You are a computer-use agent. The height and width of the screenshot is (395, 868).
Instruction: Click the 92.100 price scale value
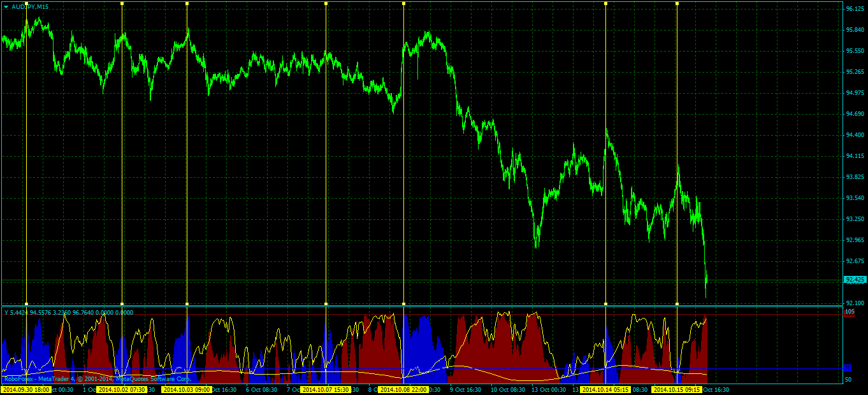point(855,303)
